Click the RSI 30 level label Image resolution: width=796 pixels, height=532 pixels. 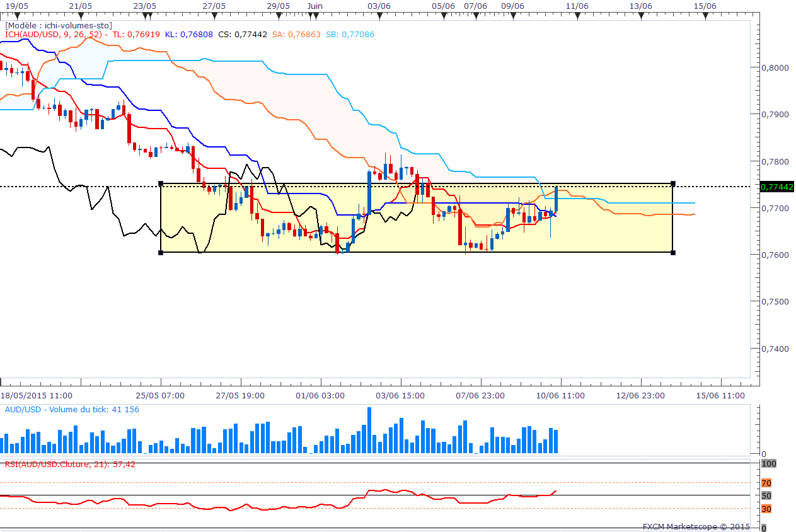pos(766,509)
